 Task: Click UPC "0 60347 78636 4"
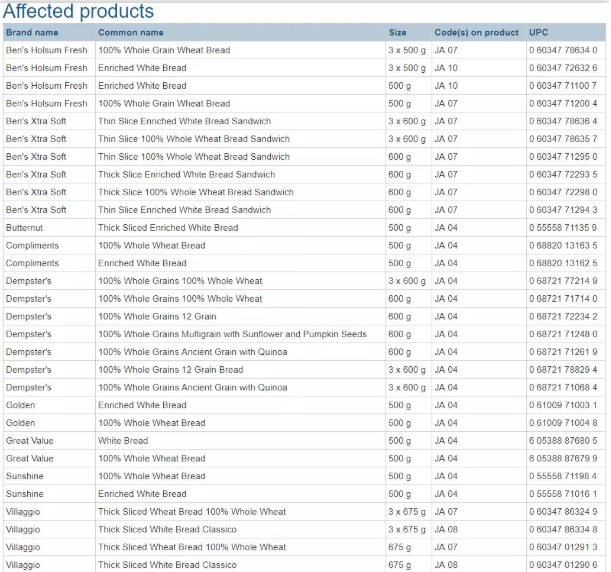(x=563, y=121)
